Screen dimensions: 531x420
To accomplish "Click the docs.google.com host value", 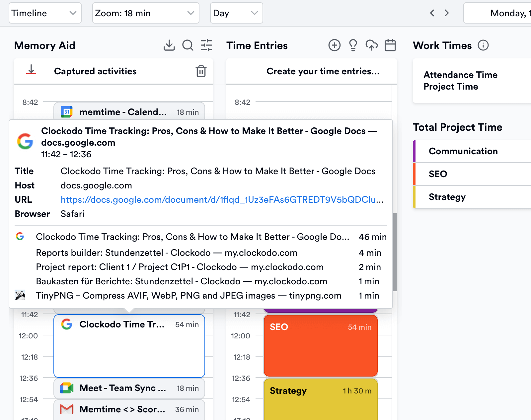I will (x=96, y=185).
